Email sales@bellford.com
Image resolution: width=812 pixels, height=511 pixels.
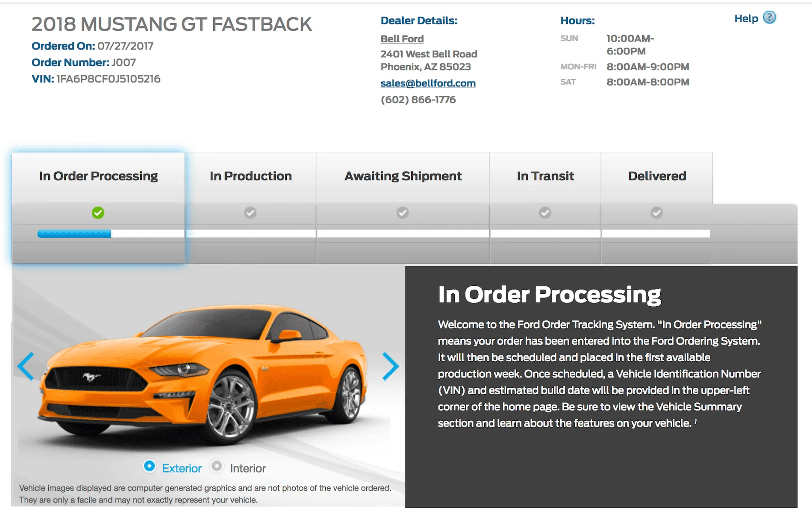tap(428, 83)
